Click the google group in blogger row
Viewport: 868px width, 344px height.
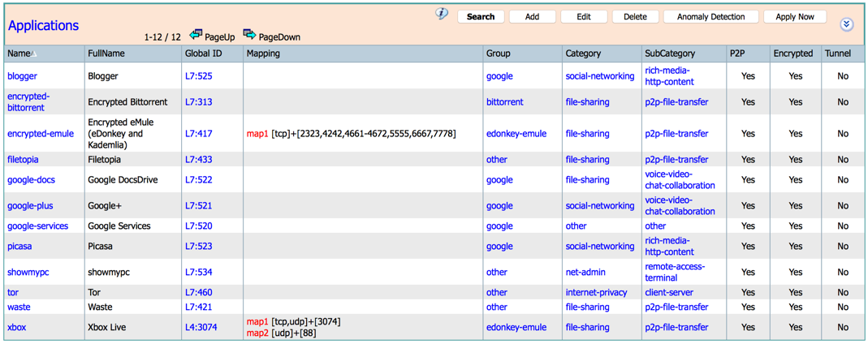pos(499,76)
